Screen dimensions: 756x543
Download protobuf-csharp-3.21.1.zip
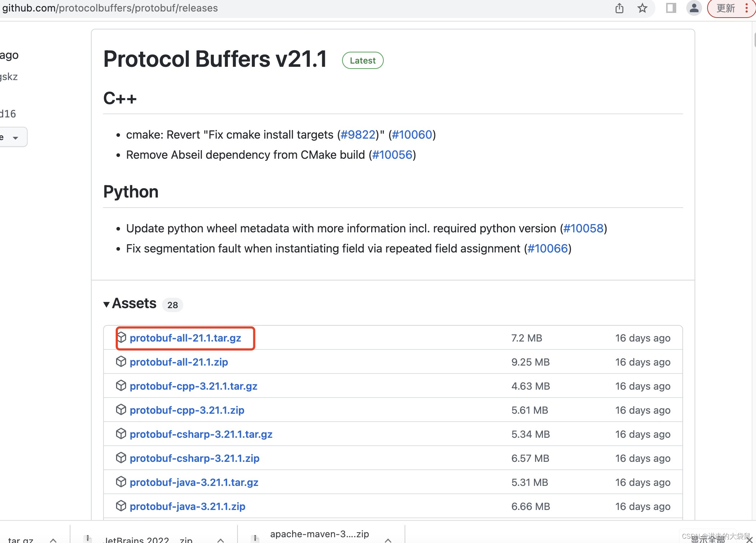[194, 458]
